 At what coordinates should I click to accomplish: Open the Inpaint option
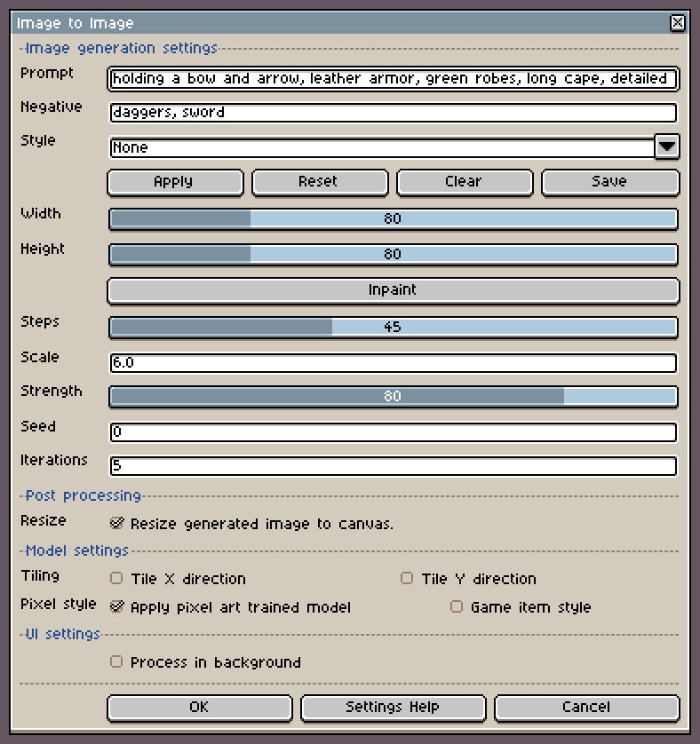click(x=393, y=289)
